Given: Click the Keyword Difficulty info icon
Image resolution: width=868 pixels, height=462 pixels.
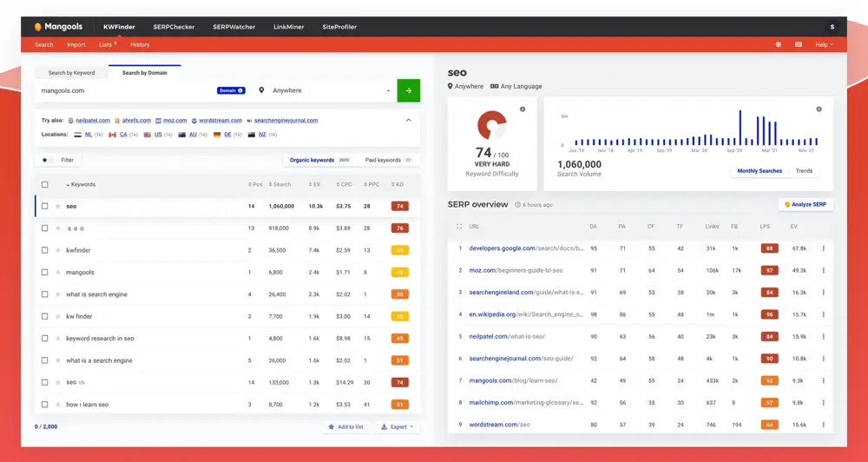Looking at the screenshot, I should tap(522, 109).
